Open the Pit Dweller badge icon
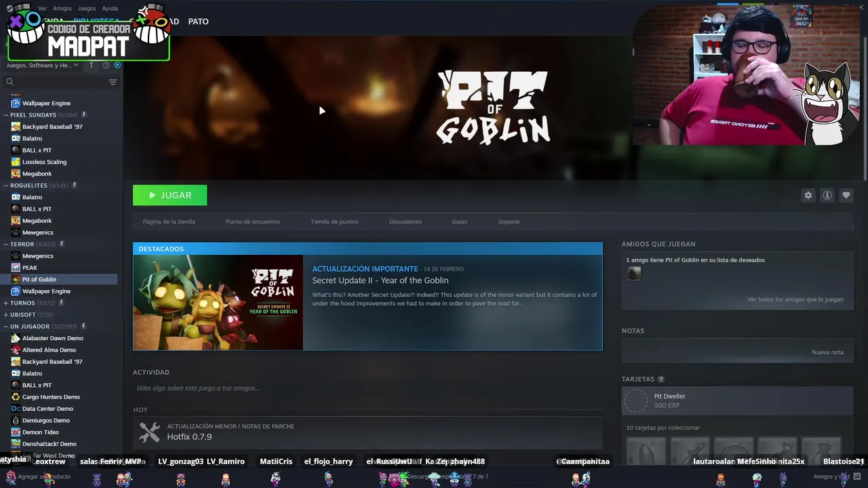Screen dimensions: 868x488 [x=636, y=401]
